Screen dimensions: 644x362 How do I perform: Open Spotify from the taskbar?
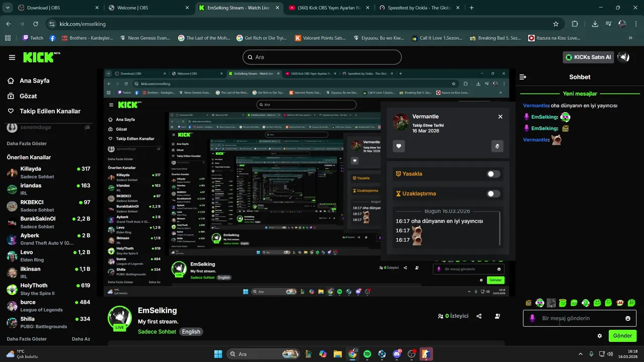click(x=367, y=354)
